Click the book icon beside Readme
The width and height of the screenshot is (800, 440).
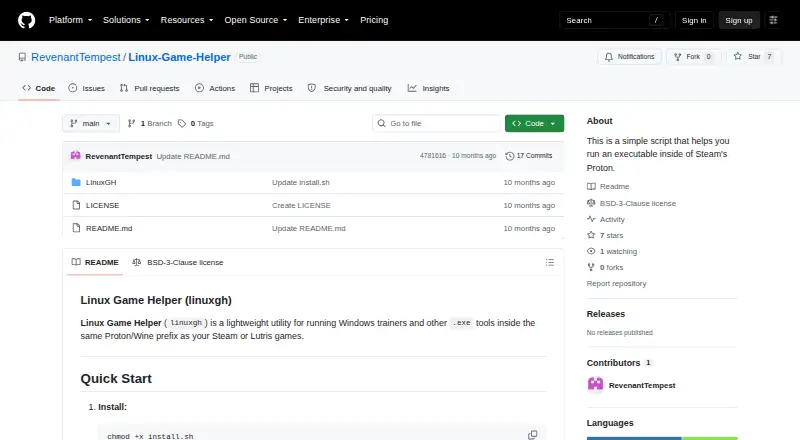[591, 186]
